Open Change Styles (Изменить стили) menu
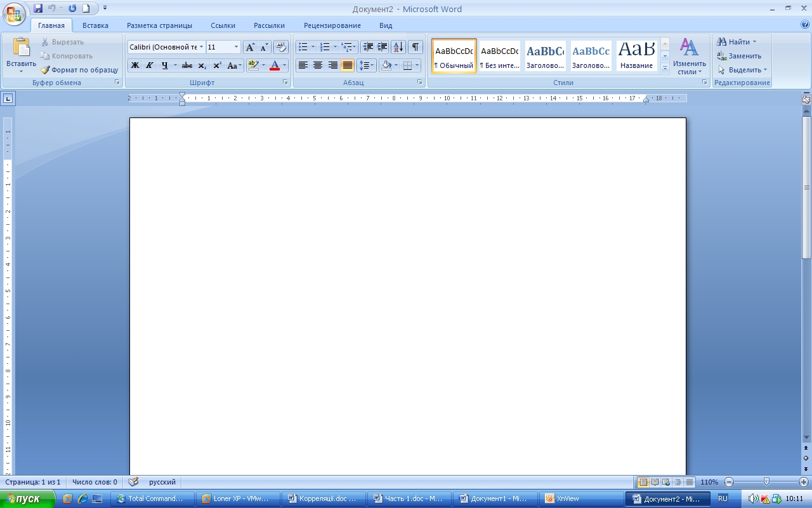Image resolution: width=812 pixels, height=508 pixels. [690, 57]
